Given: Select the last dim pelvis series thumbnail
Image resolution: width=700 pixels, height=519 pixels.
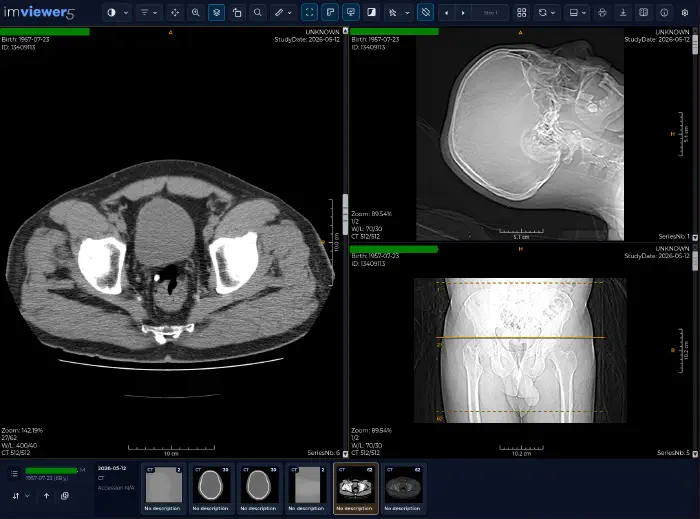Looking at the screenshot, I should 404,489.
